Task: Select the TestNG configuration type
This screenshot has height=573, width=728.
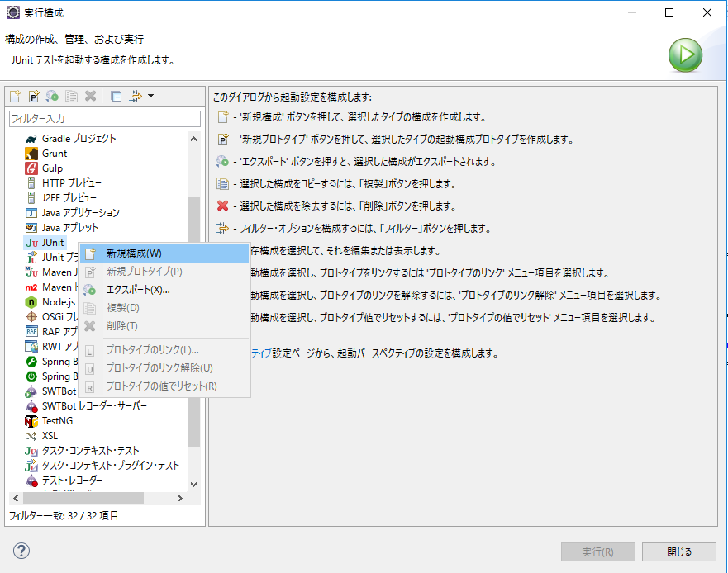Action: 57,421
